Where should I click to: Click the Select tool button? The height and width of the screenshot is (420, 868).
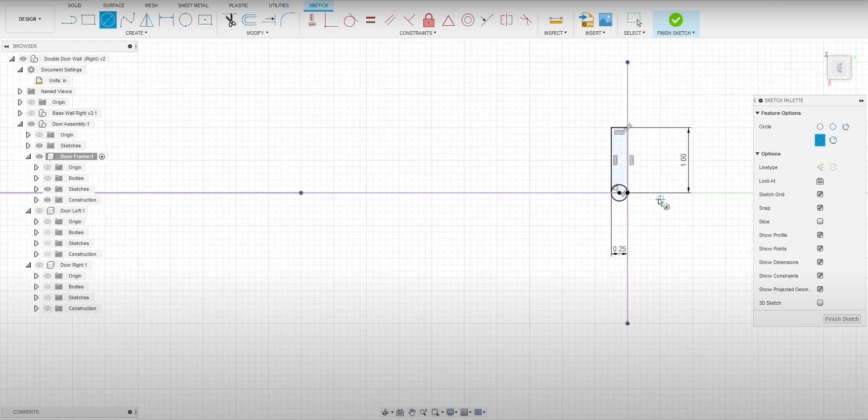[x=634, y=20]
